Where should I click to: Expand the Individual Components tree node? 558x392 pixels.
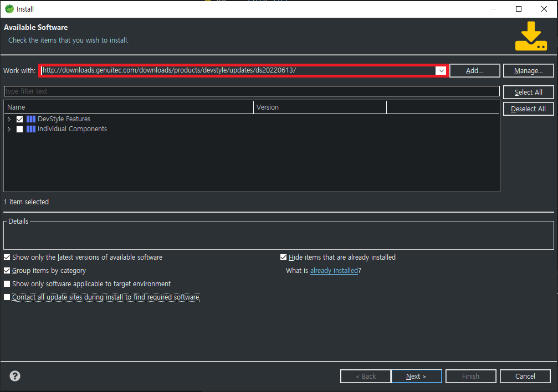click(9, 129)
